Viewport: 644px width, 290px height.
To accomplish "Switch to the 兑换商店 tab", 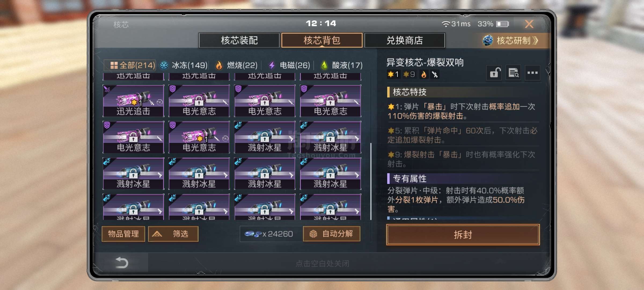I will coord(405,40).
